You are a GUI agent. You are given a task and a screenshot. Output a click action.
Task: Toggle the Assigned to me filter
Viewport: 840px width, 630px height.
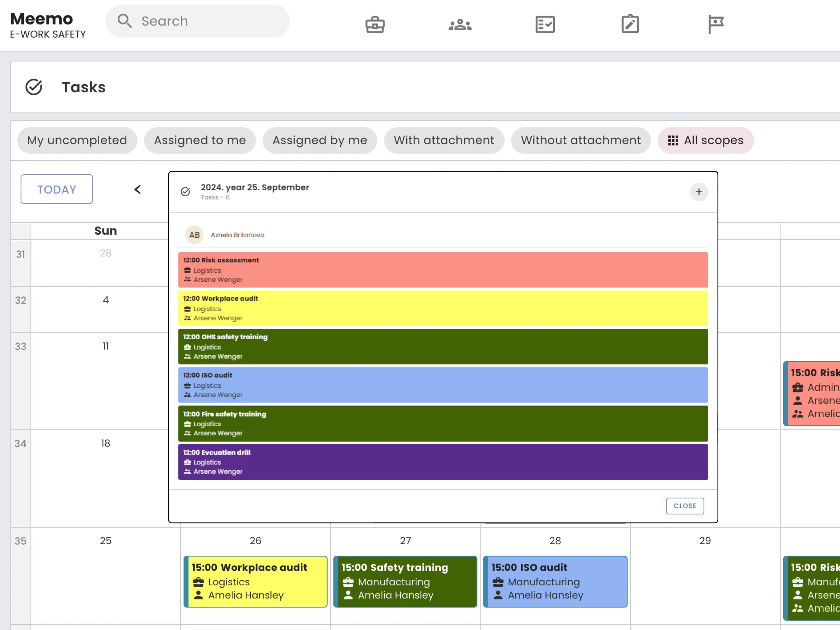click(x=200, y=140)
